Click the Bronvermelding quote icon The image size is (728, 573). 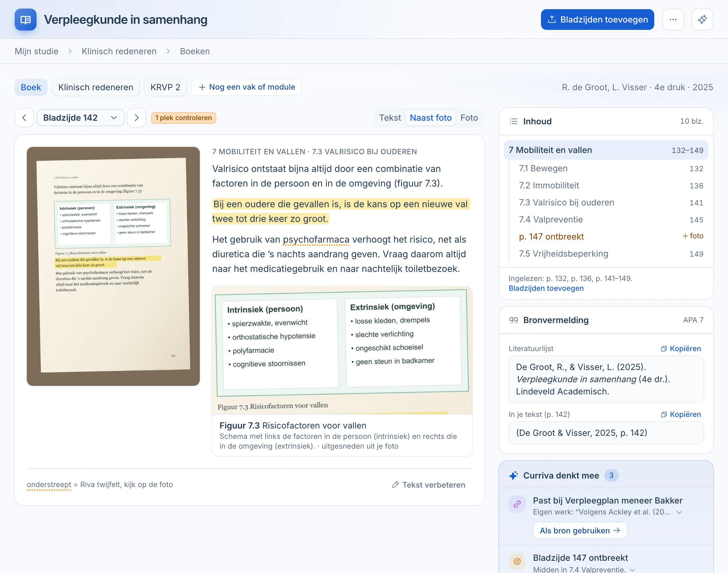pos(513,320)
